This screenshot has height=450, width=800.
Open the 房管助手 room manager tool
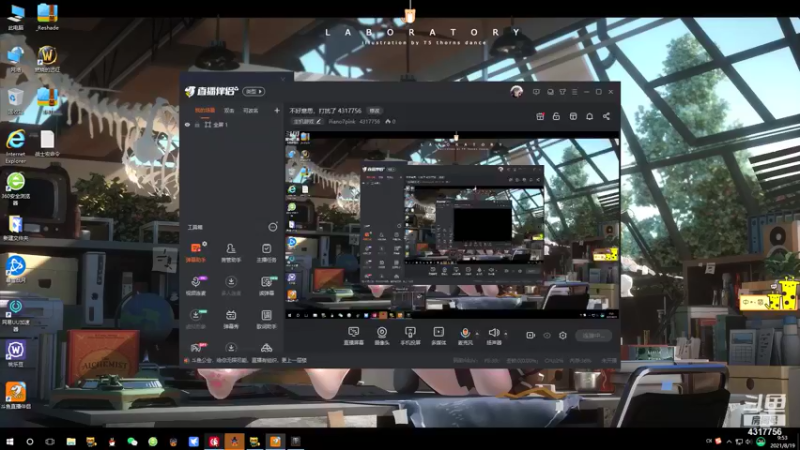pos(231,252)
